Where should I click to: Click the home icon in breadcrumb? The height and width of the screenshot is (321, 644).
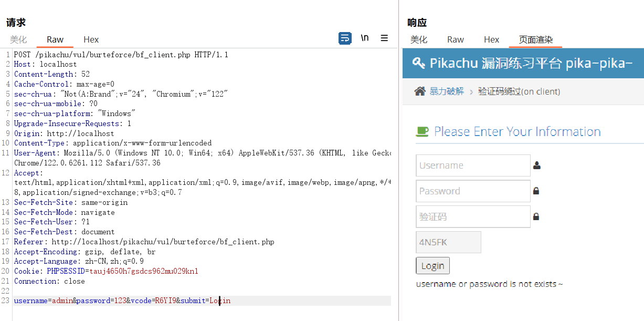pos(420,91)
